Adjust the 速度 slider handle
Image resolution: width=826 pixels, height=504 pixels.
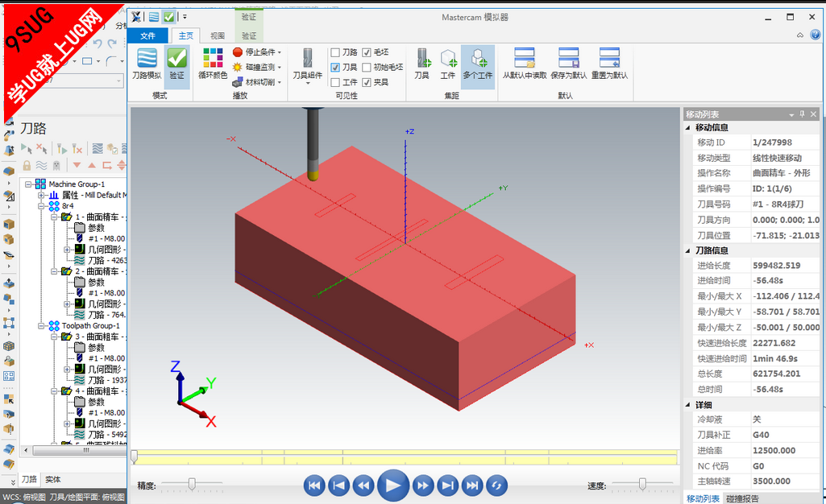(642, 484)
